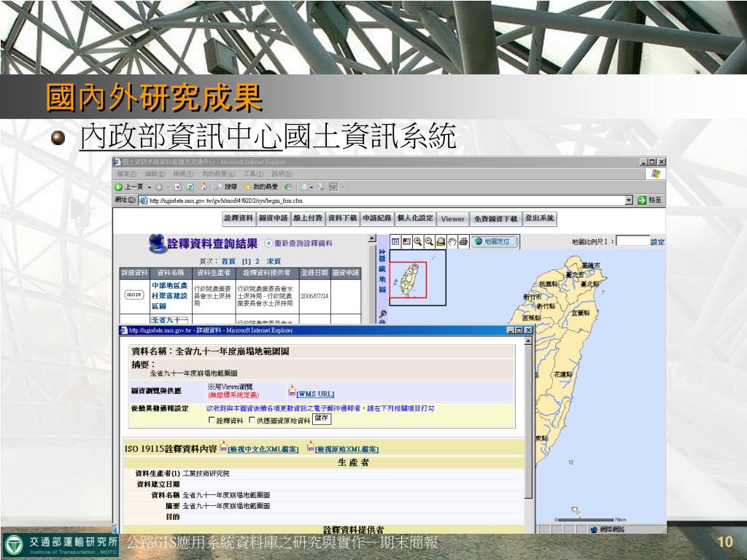Click the Search (搜尋) magnifier in IE toolbar
747x560 pixels.
click(219, 187)
